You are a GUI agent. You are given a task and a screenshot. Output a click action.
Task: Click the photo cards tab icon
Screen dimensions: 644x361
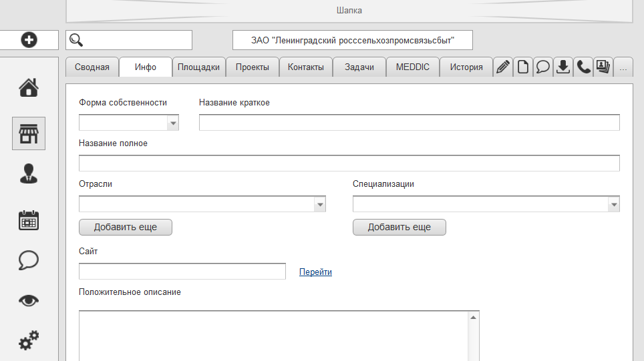coord(603,67)
